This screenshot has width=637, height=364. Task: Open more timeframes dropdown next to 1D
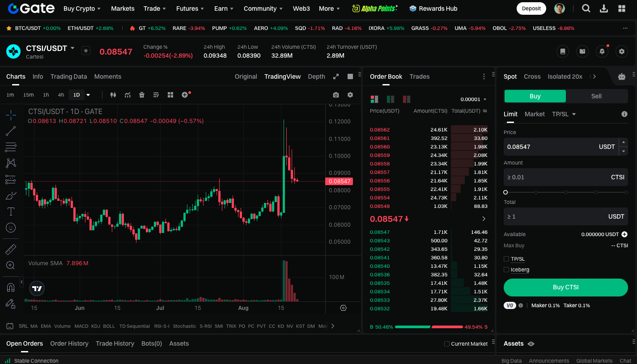[x=88, y=95]
